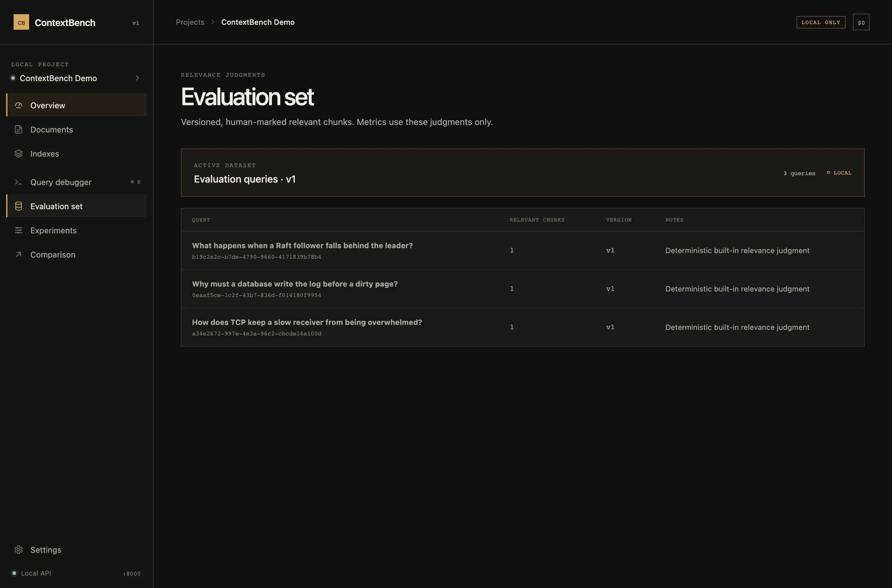Open the Query debugger page
The height and width of the screenshot is (588, 892).
tap(77, 182)
